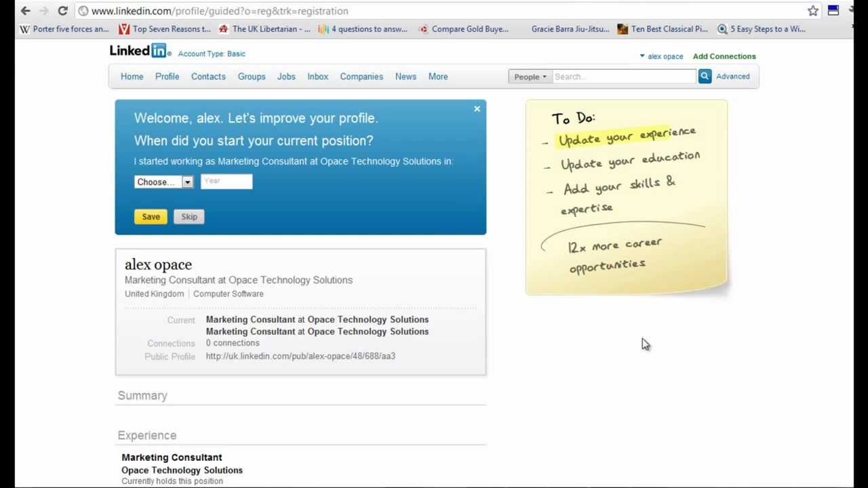Click the LinkedIn logo
The image size is (868, 488).
[x=140, y=51]
